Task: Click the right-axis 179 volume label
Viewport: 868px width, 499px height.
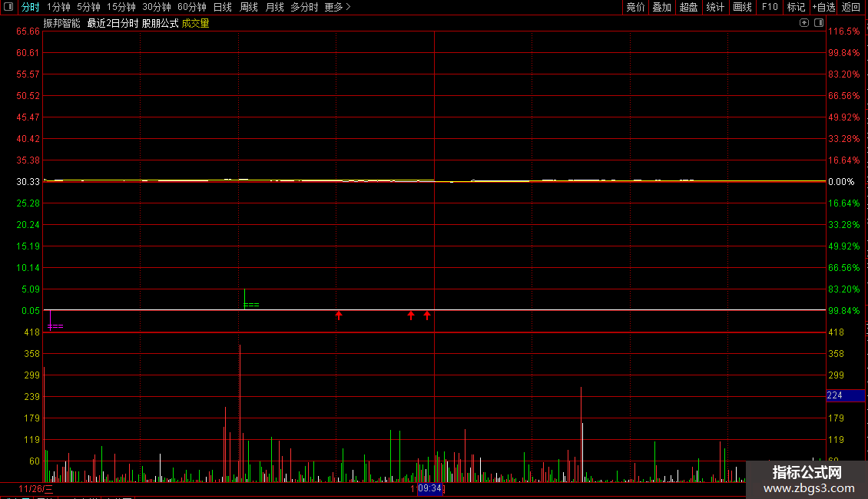Action: tap(836, 418)
